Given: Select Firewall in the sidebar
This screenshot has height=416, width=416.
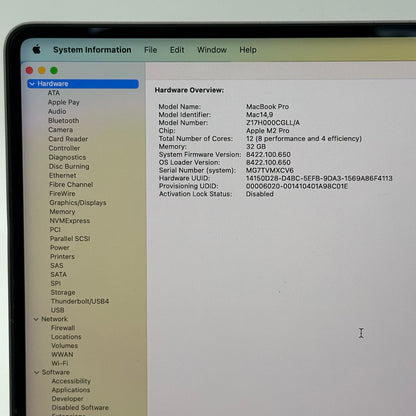Looking at the screenshot, I should point(63,328).
